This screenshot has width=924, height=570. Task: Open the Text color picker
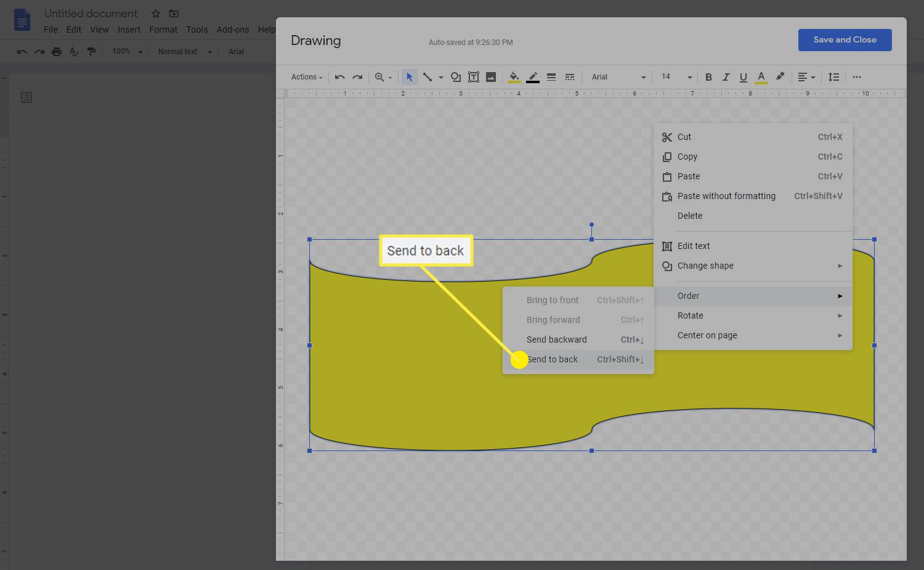761,77
